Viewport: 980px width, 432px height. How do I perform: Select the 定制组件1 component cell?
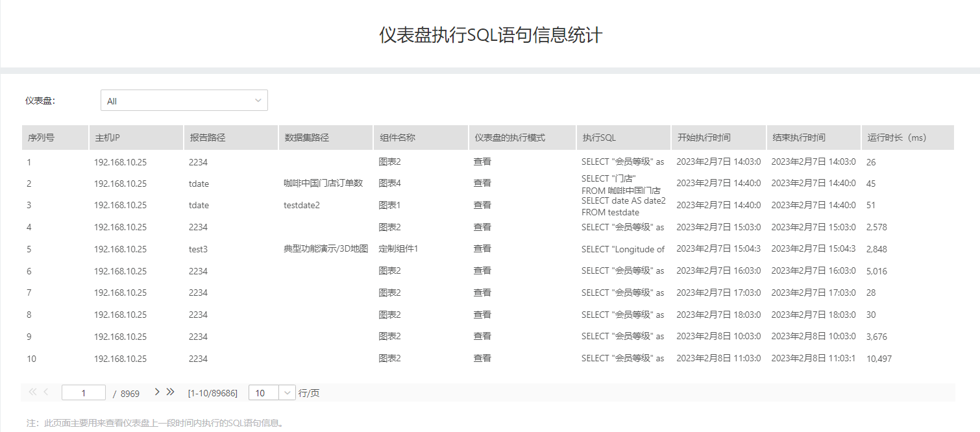(398, 248)
